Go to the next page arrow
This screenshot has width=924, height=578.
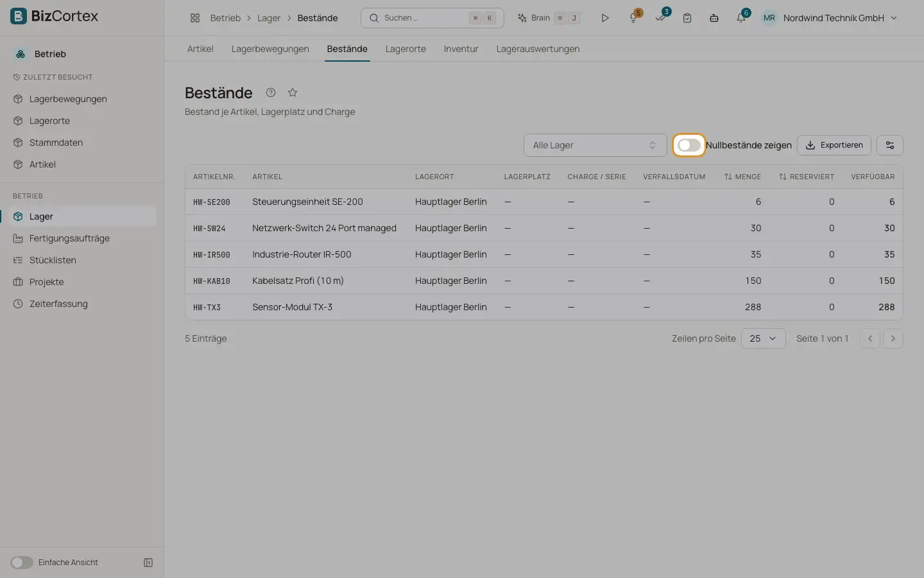(893, 338)
